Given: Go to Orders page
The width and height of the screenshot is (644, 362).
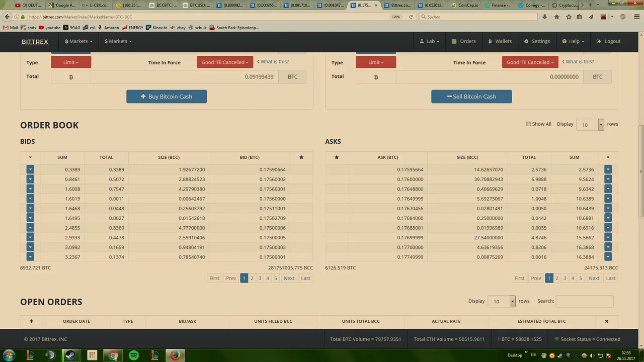Looking at the screenshot, I should pyautogui.click(x=463, y=41).
